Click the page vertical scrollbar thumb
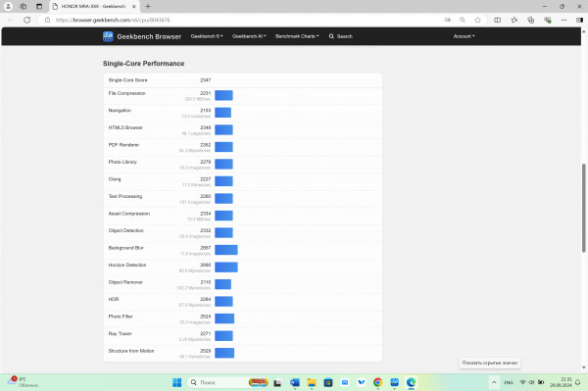588x391 pixels. pyautogui.click(x=583, y=208)
